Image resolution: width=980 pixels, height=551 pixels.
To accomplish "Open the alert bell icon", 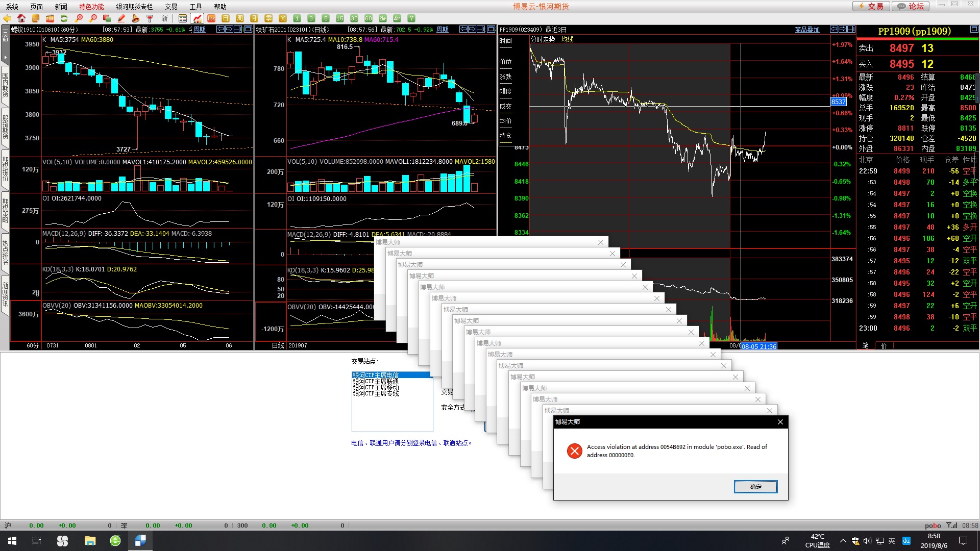I will [x=136, y=18].
